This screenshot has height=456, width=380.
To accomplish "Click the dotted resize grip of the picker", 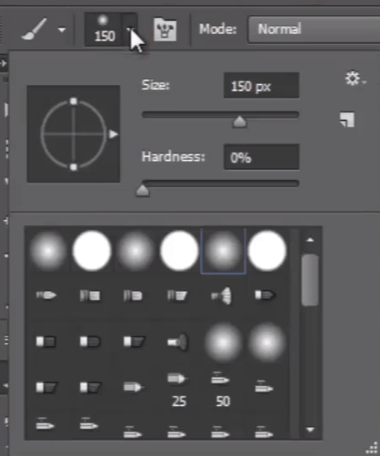I will pos(372,447).
